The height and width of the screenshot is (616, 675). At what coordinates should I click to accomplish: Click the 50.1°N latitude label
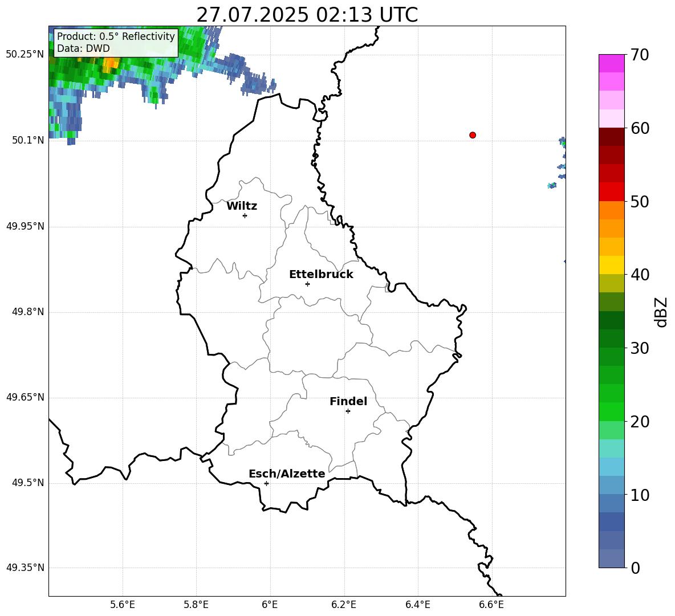[28, 140]
